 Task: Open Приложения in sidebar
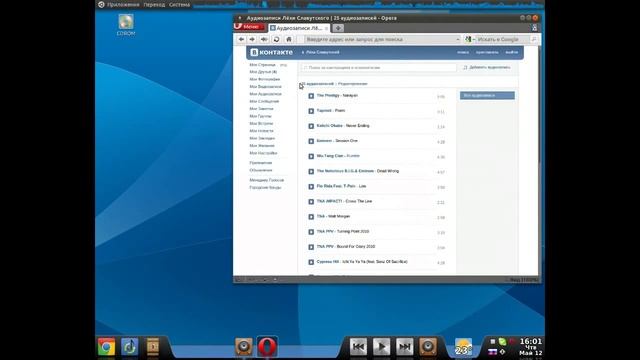pos(260,163)
